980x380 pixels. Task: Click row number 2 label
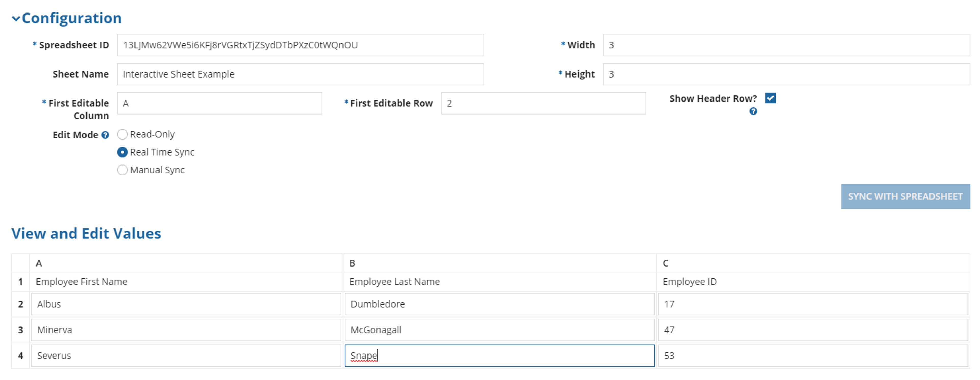click(20, 304)
